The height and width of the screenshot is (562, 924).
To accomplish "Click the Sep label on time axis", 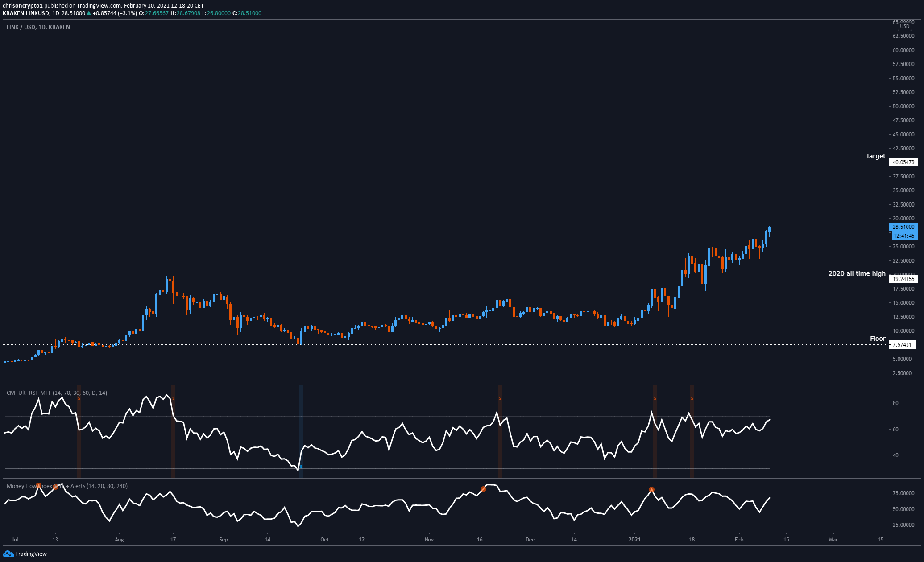I will pos(224,540).
